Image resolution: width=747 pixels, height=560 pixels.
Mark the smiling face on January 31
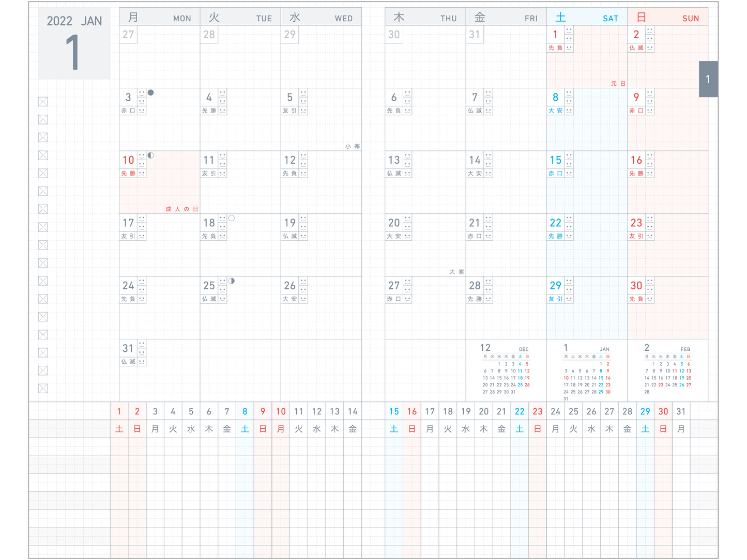coord(142,344)
